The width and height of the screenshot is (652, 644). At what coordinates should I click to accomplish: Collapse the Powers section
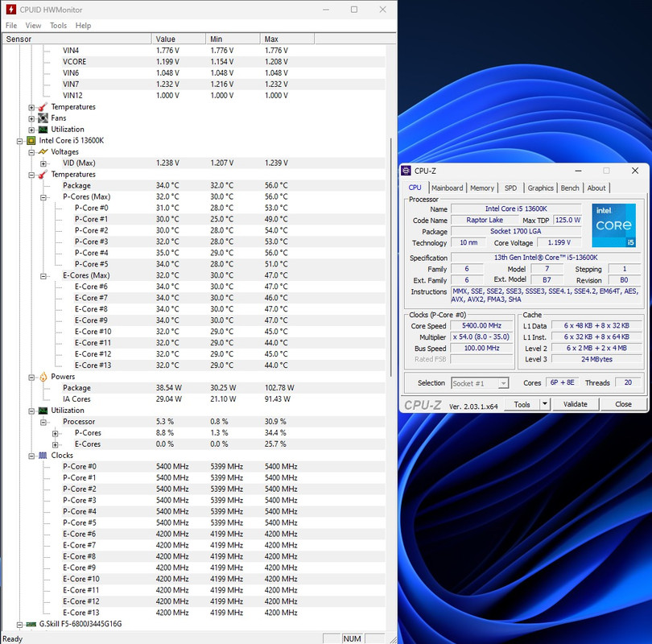click(x=31, y=378)
